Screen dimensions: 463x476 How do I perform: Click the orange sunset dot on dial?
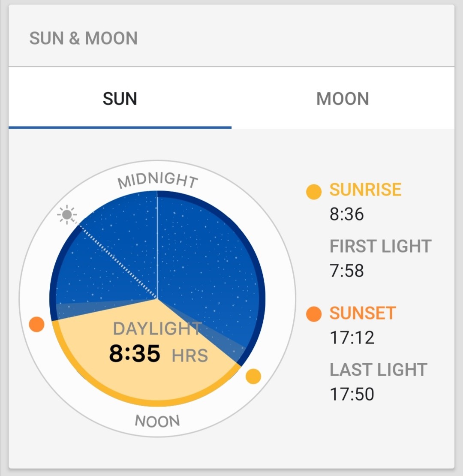coord(37,324)
